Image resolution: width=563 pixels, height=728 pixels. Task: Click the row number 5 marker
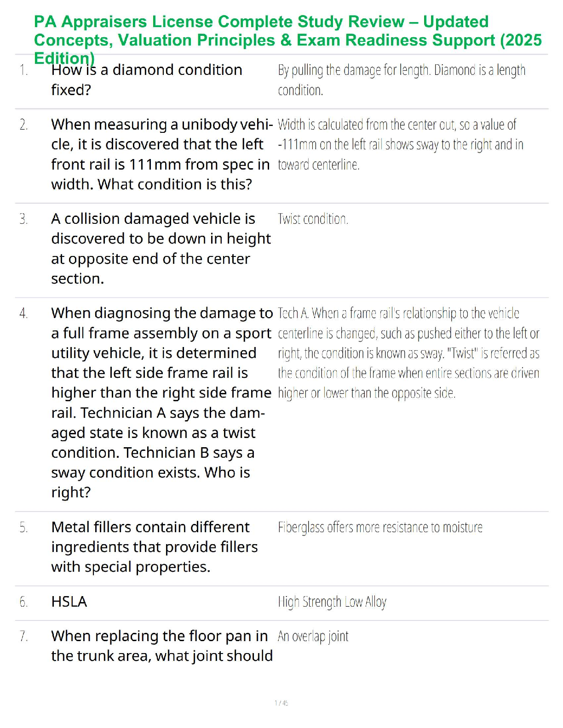[x=23, y=528]
